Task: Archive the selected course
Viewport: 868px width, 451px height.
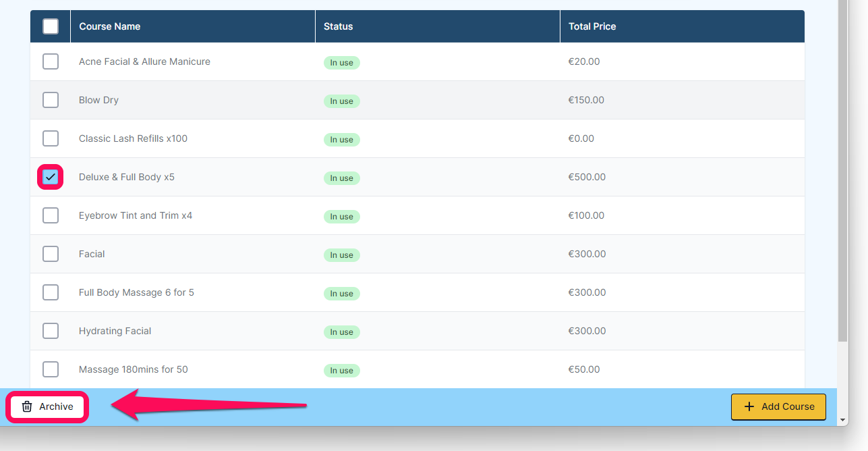Action: click(47, 406)
